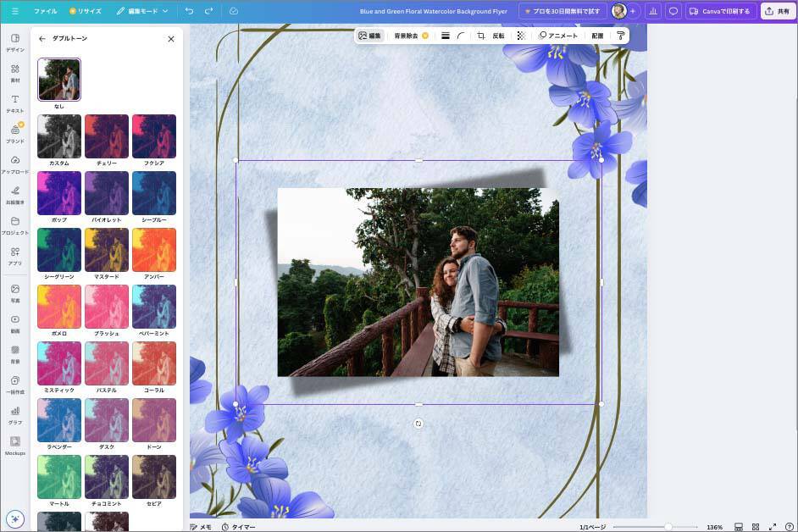The height and width of the screenshot is (532, 798).
Task: Open the crop tool in image toolbar
Action: click(x=480, y=36)
